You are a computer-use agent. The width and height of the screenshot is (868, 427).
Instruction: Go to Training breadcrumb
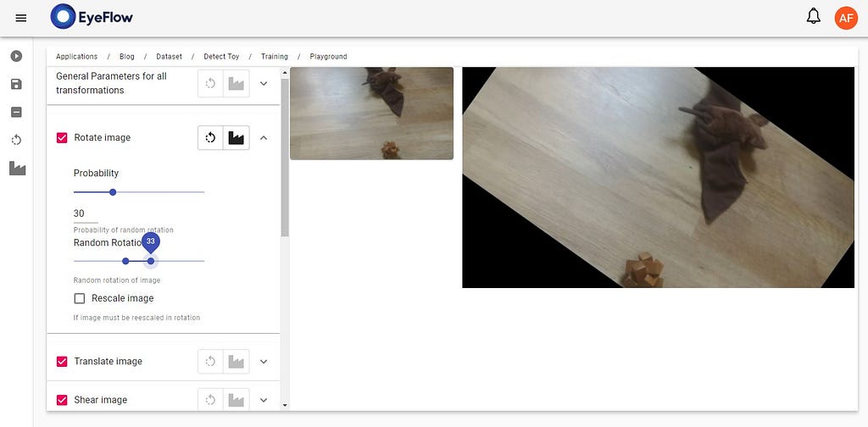(275, 57)
